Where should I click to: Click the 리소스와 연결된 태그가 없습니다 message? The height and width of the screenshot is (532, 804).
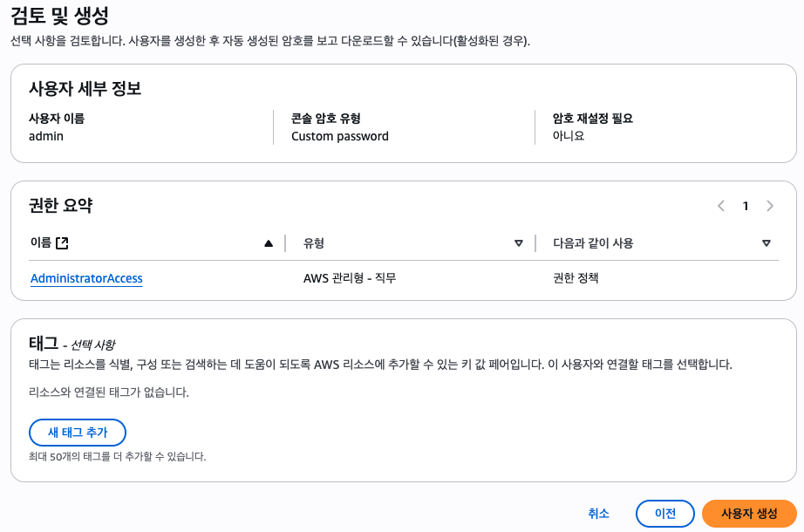pos(109,392)
